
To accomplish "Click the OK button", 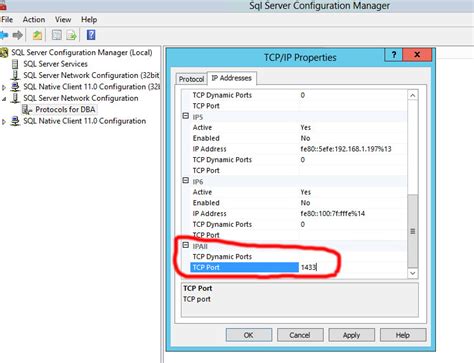I will tap(249, 335).
